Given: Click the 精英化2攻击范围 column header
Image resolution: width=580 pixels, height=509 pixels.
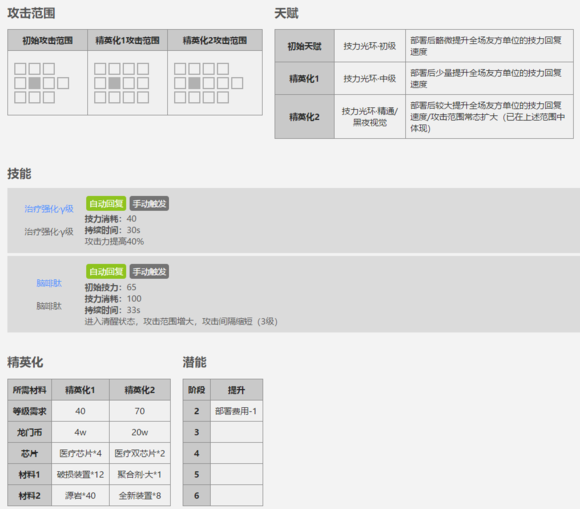Looking at the screenshot, I should coord(215,40).
